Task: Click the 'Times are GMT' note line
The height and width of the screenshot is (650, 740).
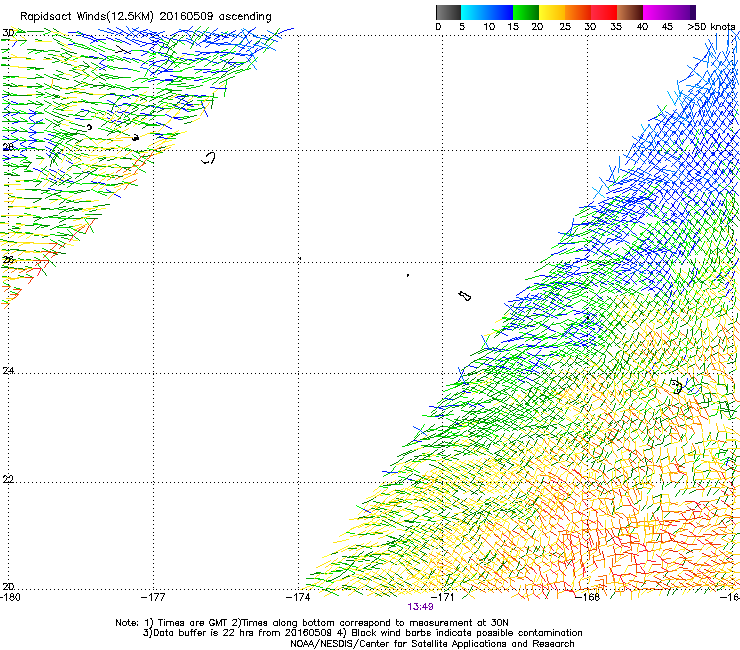Action: coord(312,623)
